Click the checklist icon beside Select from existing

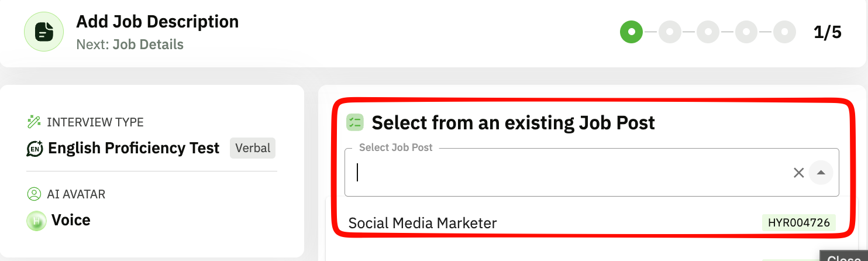pos(355,122)
